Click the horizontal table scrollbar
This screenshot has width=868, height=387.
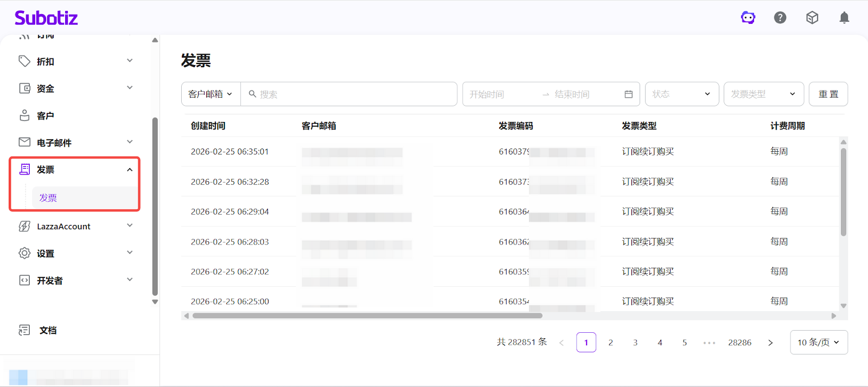(x=367, y=315)
